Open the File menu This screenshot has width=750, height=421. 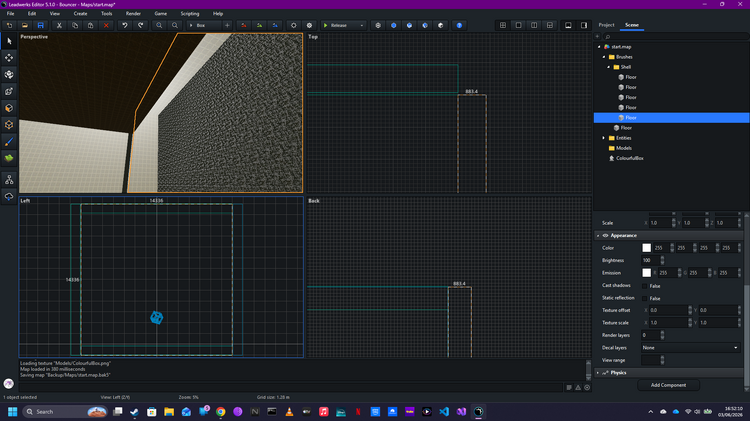[11, 13]
